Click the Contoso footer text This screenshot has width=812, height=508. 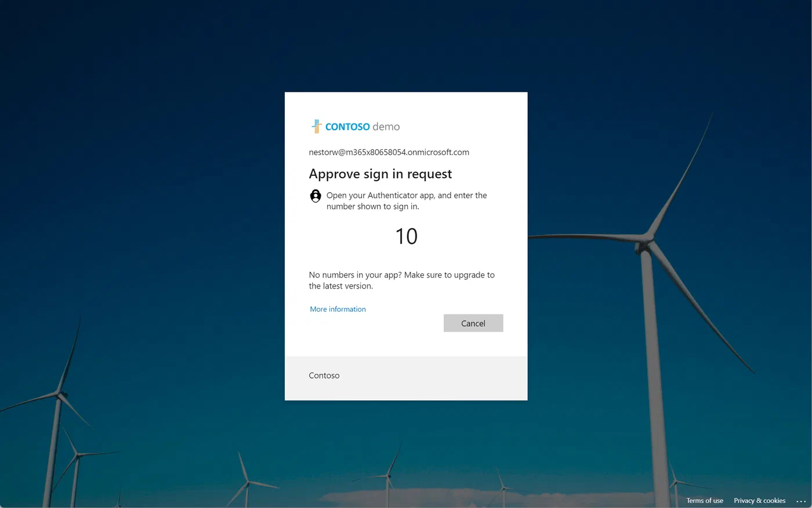(324, 376)
